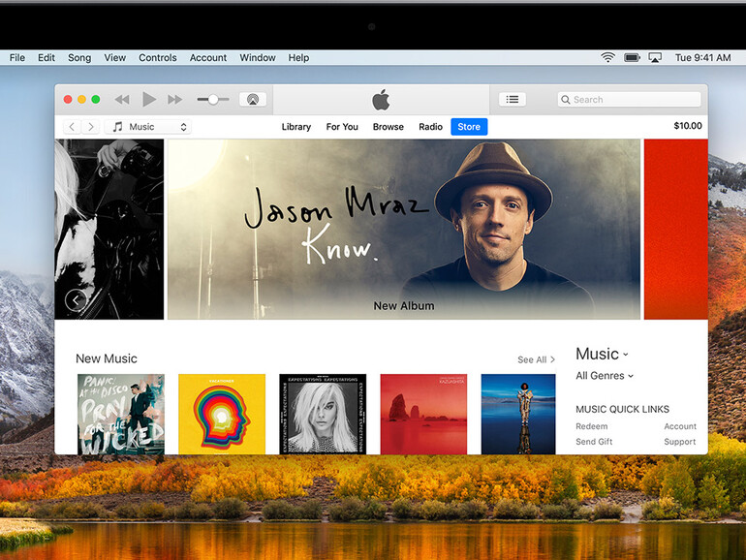Expand the All Genres dropdown
Viewport: 746px width, 560px height.
[x=605, y=376]
